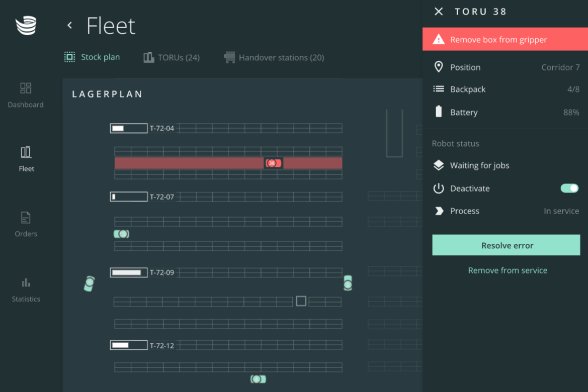Viewport: 588px width, 392px height.
Task: Switch to Handover stations (20) tab
Action: (274, 57)
